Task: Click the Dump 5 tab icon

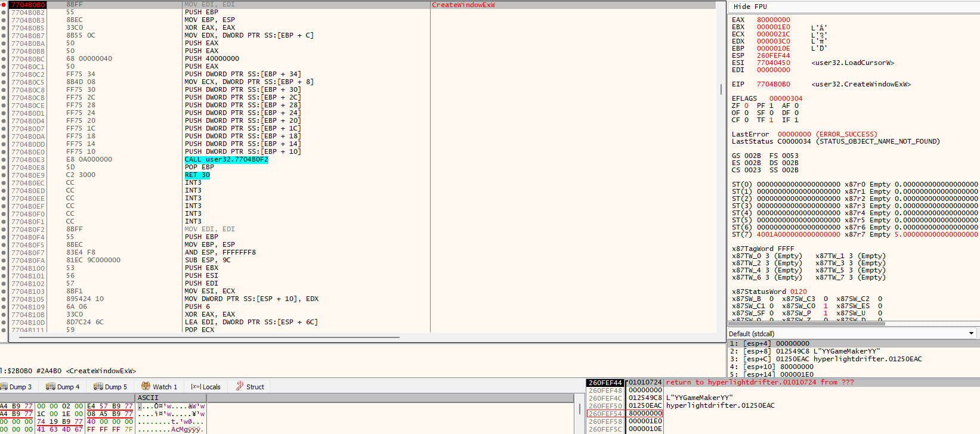Action: (98, 386)
